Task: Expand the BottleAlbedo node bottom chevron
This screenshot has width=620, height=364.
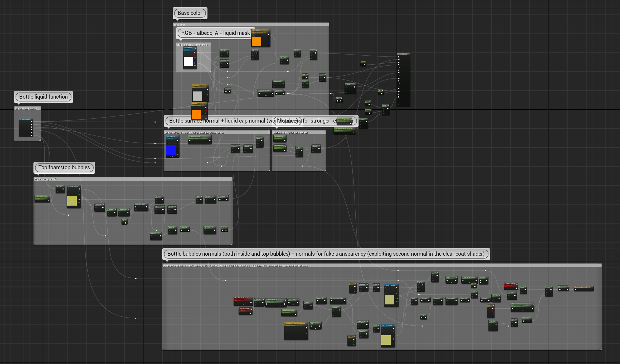Action: 190,68
